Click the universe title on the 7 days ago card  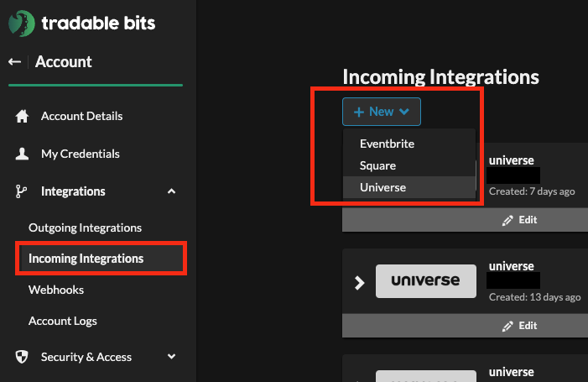[x=511, y=160]
